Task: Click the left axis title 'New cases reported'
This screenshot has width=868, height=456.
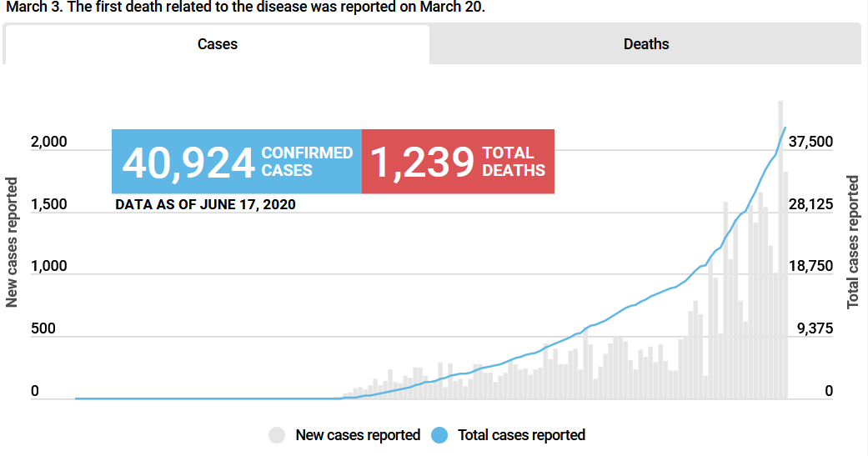Action: (x=13, y=242)
